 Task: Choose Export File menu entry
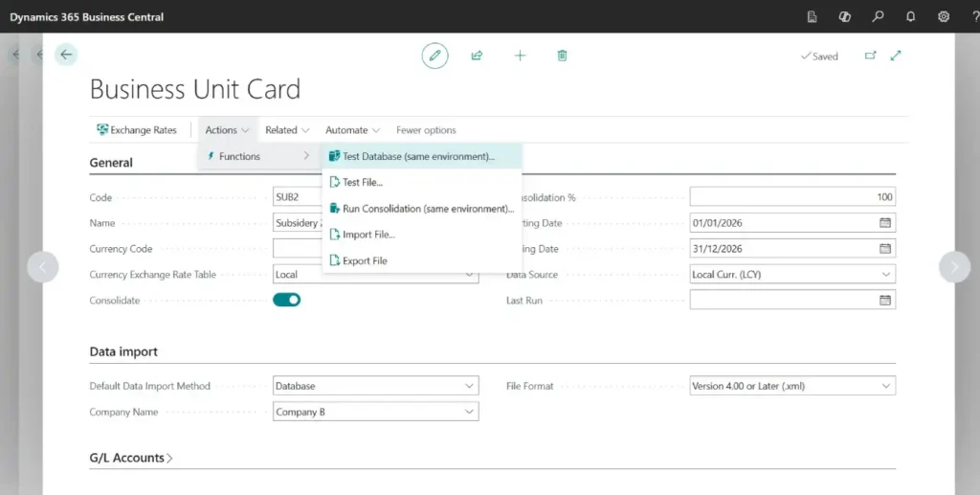point(422,260)
